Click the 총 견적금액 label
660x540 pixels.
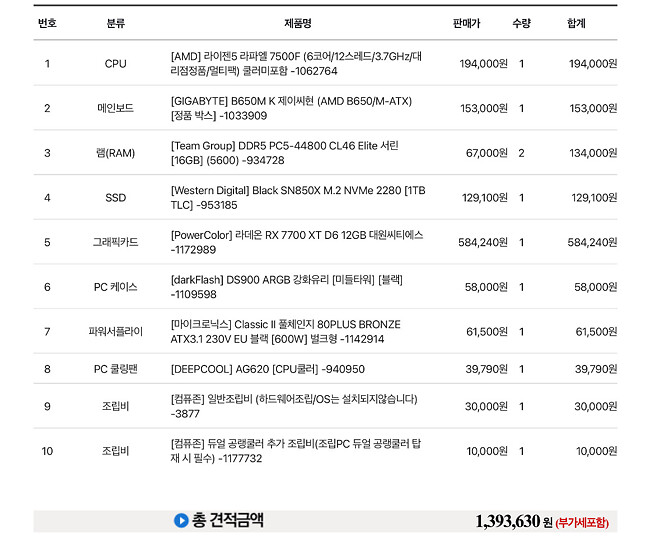[228, 520]
